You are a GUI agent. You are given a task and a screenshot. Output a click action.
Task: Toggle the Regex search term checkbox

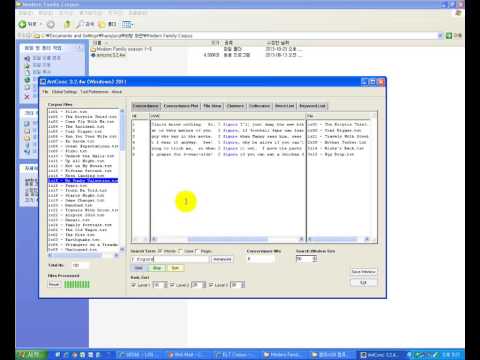click(x=197, y=251)
